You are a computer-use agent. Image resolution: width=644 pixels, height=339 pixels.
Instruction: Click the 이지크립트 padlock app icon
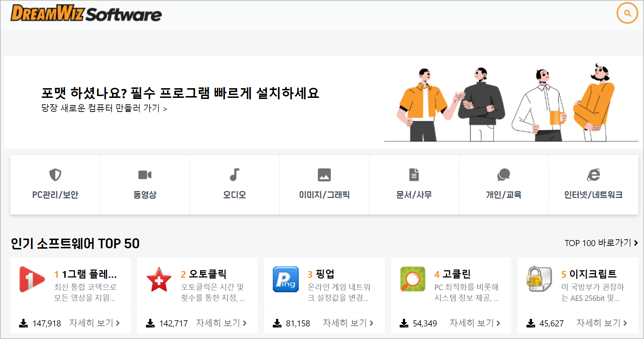(539, 279)
